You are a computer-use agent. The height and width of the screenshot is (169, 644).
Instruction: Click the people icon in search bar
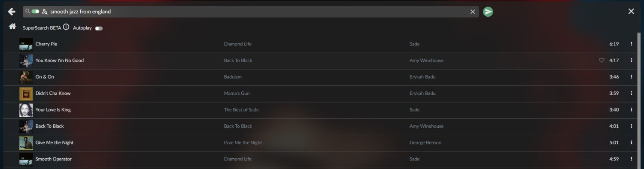click(45, 12)
